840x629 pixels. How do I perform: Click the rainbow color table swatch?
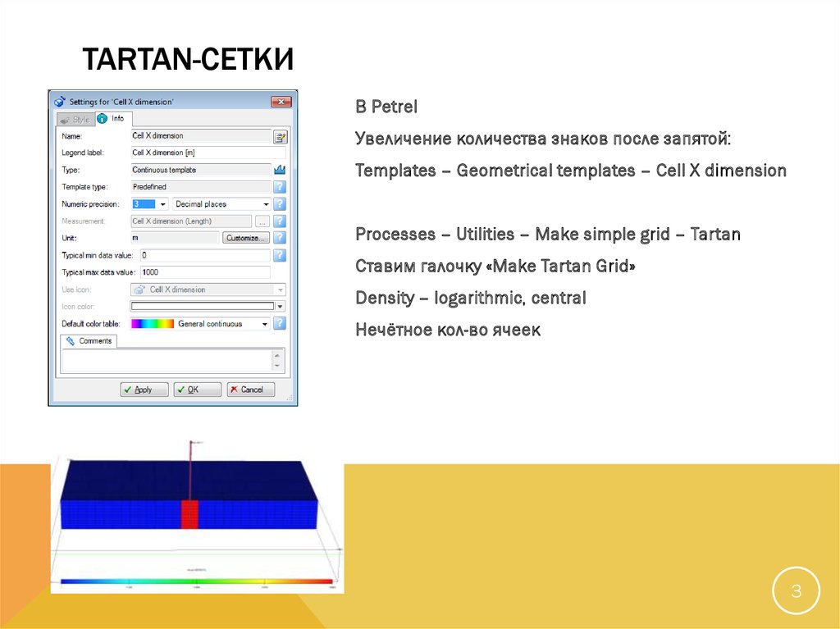151,324
